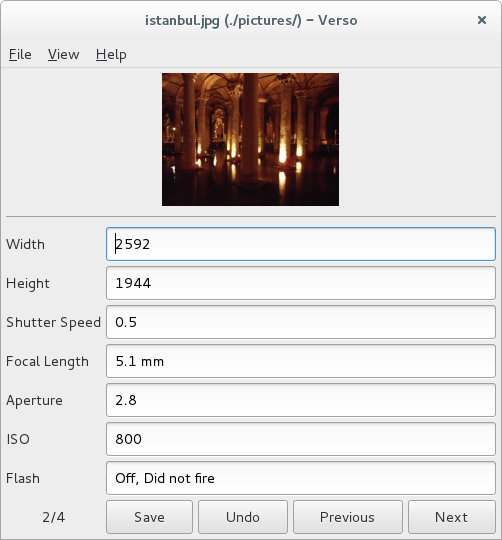The image size is (502, 540).
Task: Go to the Next picture
Action: 451,517
